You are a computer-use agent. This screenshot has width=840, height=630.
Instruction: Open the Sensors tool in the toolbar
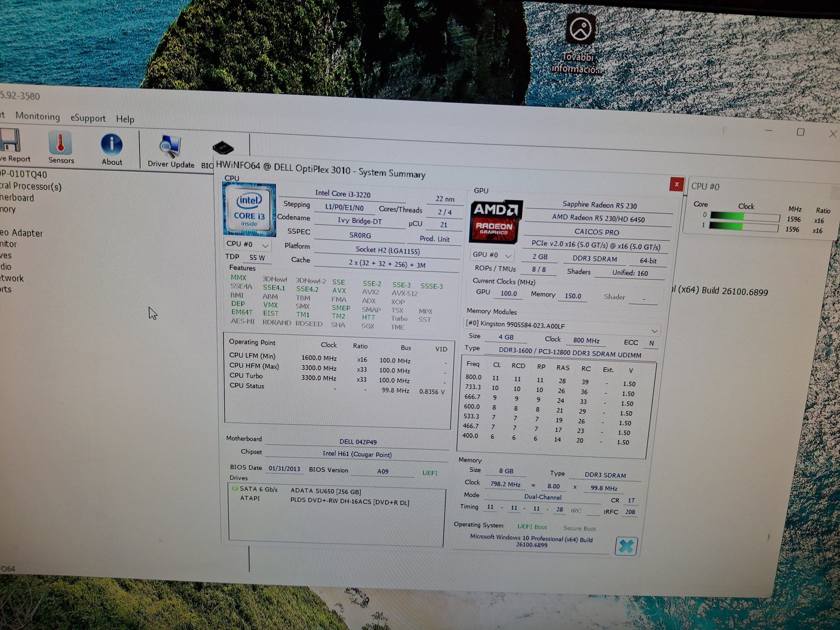(61, 148)
